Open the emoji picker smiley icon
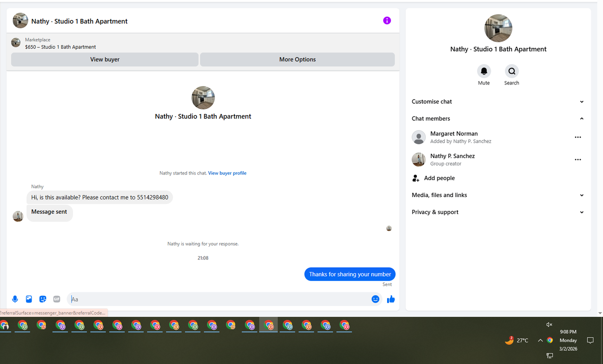Image resolution: width=603 pixels, height=364 pixels. coord(375,299)
